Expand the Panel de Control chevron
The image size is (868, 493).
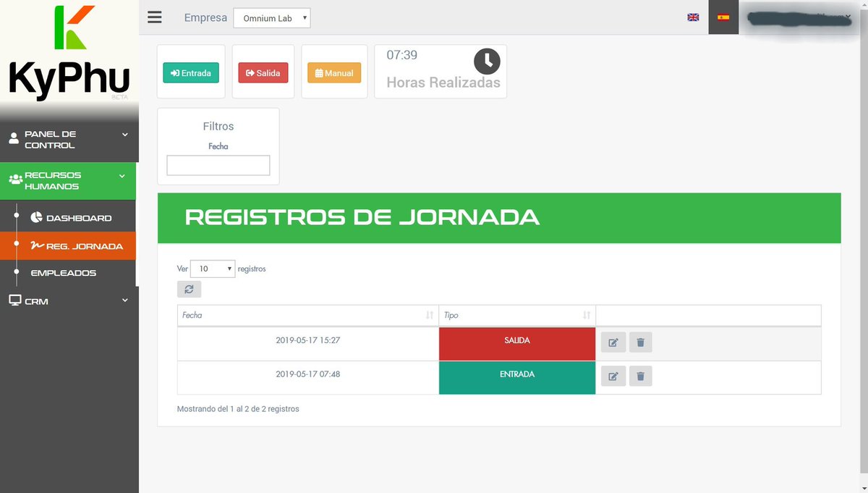pyautogui.click(x=124, y=134)
